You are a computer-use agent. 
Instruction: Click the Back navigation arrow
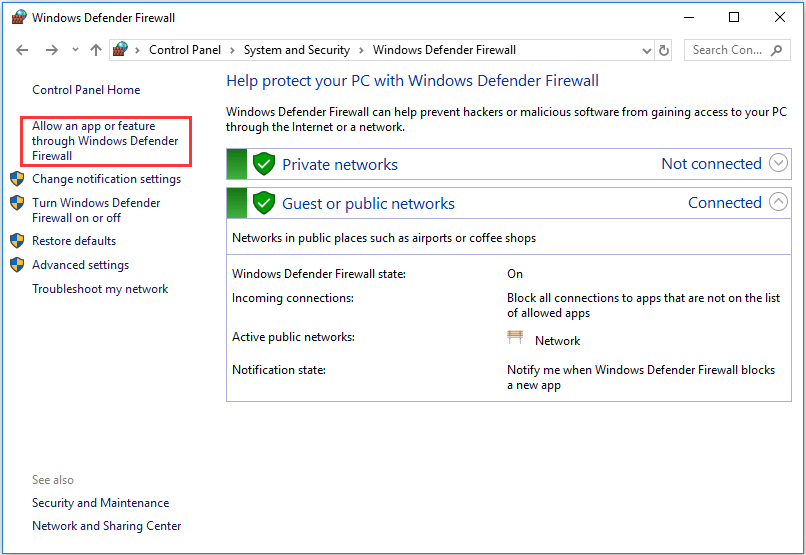(22, 50)
